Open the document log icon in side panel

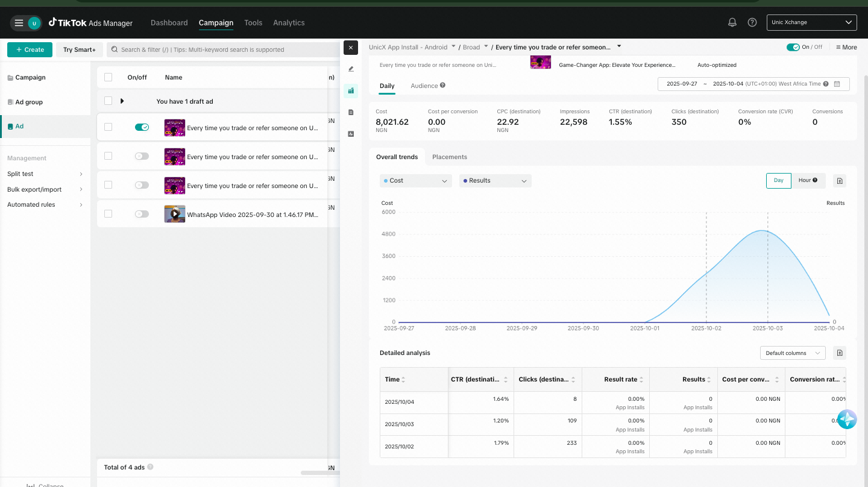(x=351, y=112)
